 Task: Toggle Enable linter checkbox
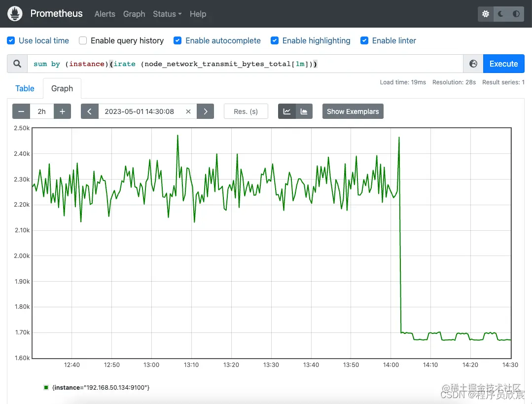(x=364, y=41)
